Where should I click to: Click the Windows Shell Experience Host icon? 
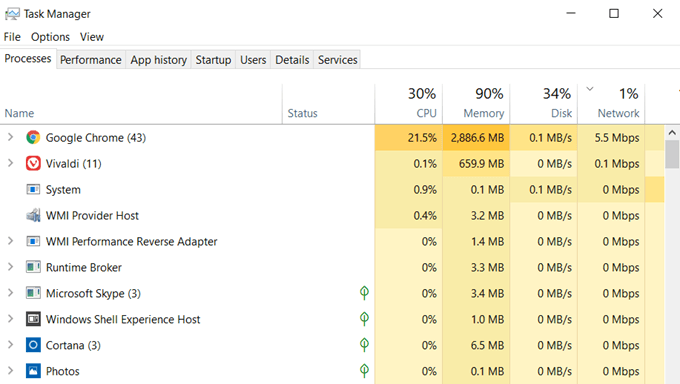(x=33, y=319)
